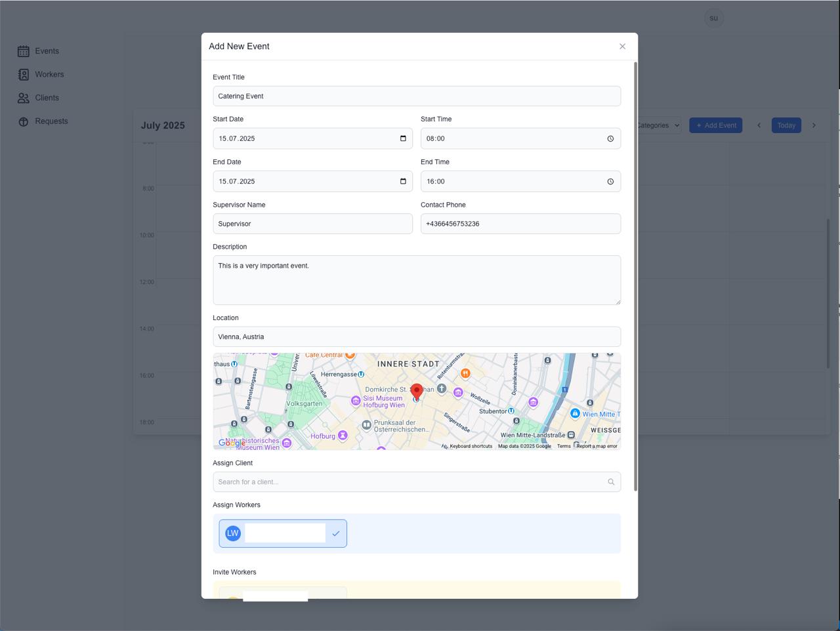Click the red map pin marker
This screenshot has width=840, height=631.
pyautogui.click(x=416, y=392)
